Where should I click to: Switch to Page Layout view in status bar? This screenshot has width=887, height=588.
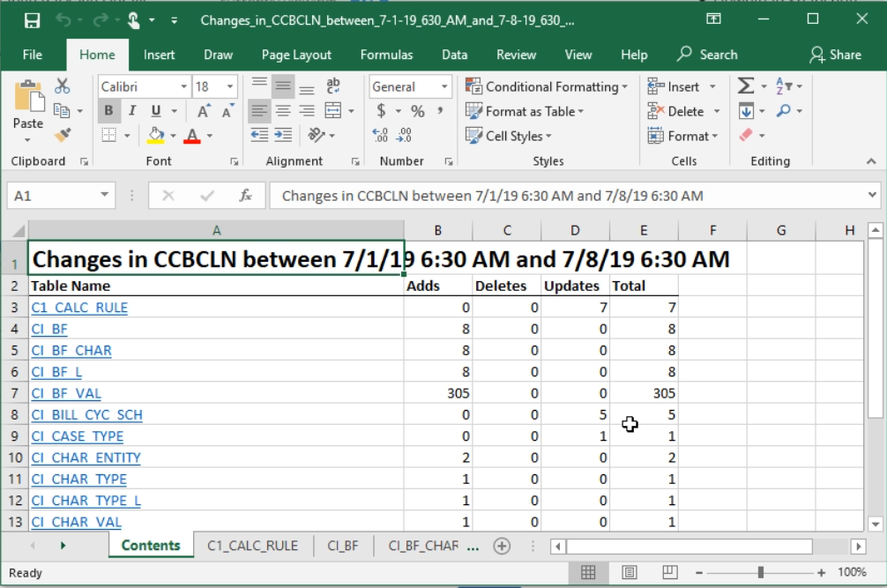tap(629, 572)
